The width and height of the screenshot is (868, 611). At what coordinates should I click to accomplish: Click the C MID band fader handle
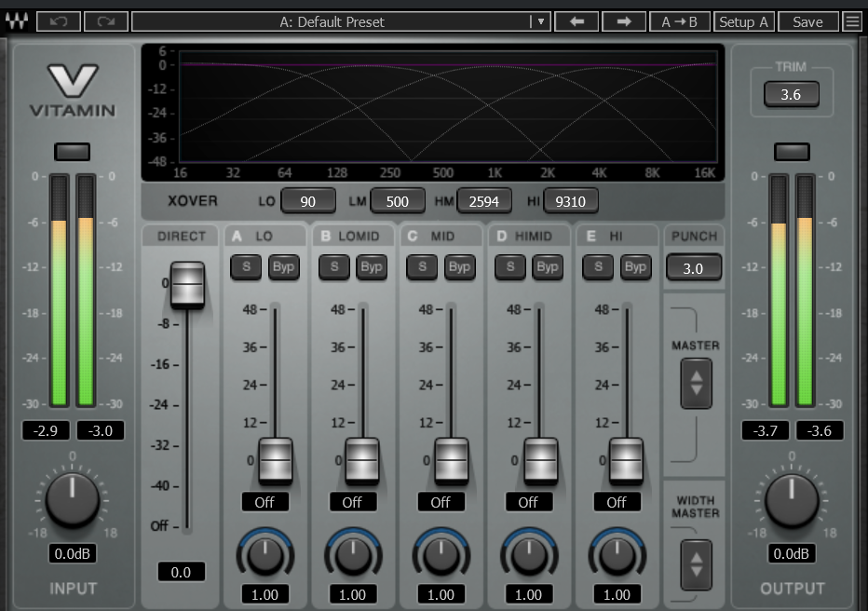pyautogui.click(x=451, y=460)
